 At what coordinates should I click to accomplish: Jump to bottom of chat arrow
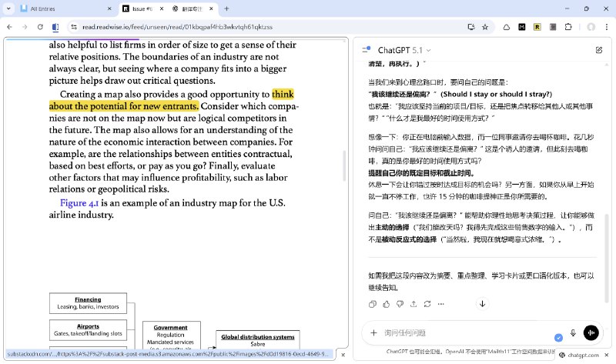coord(483,303)
